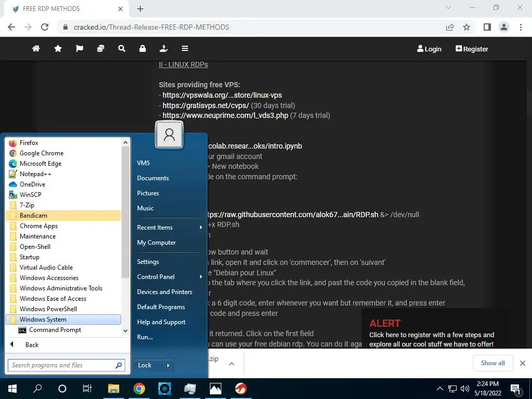
Task: Close the FREE RDP METHODS tab
Action: click(x=121, y=9)
